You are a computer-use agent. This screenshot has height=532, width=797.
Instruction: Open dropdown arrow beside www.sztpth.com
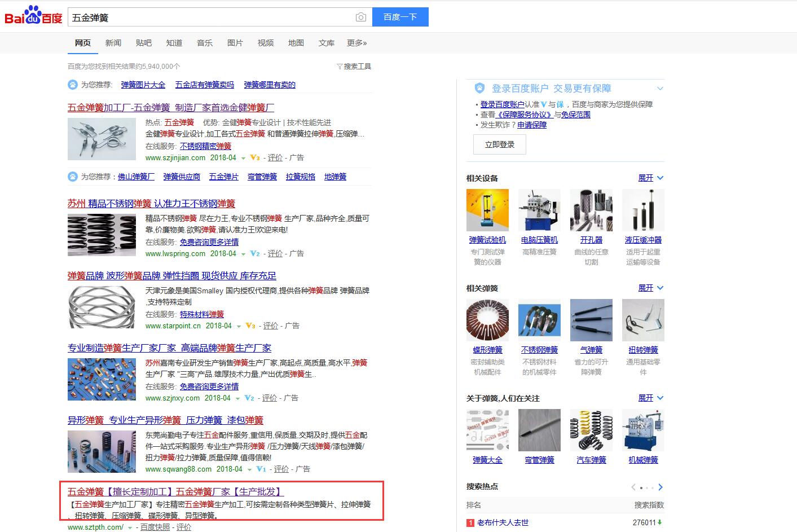[130, 527]
